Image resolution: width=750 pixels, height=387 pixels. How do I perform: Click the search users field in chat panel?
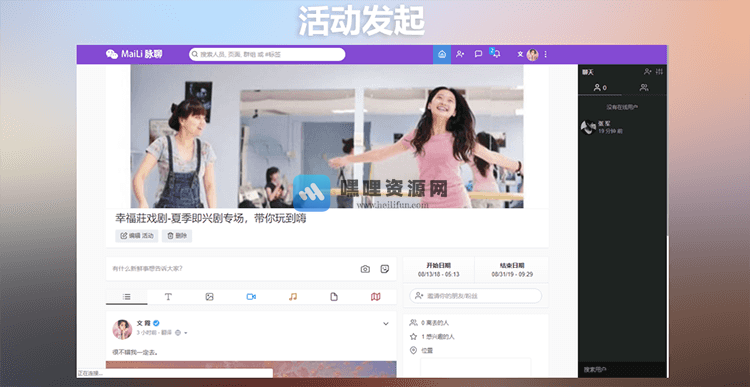(x=622, y=369)
